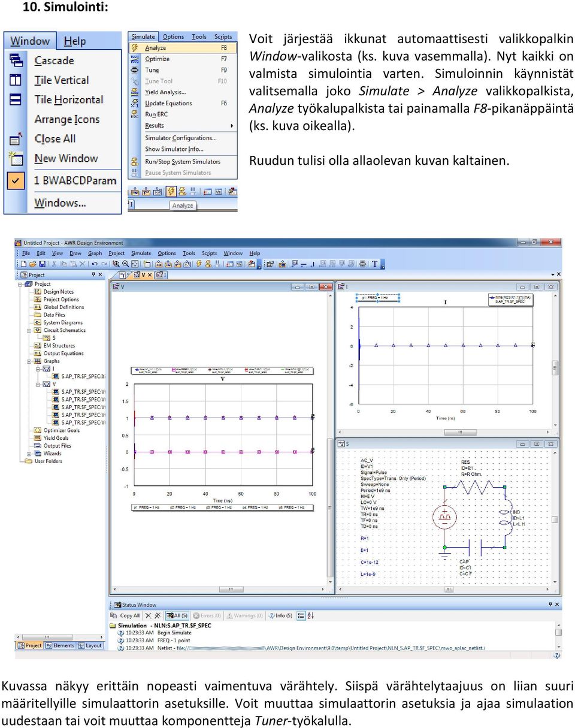575x728 pixels.
Task: Choose Simulator Configurations... in the Simulate menu
Action: [180, 138]
